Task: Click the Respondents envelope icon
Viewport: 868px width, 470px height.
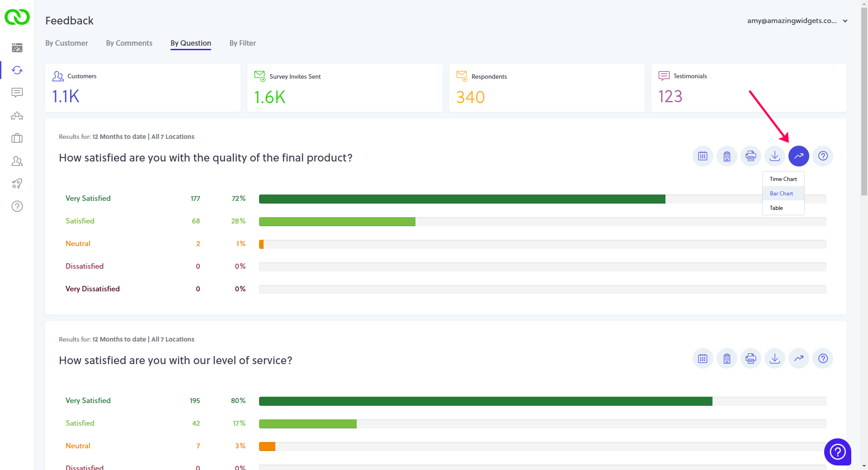Action: pyautogui.click(x=462, y=76)
